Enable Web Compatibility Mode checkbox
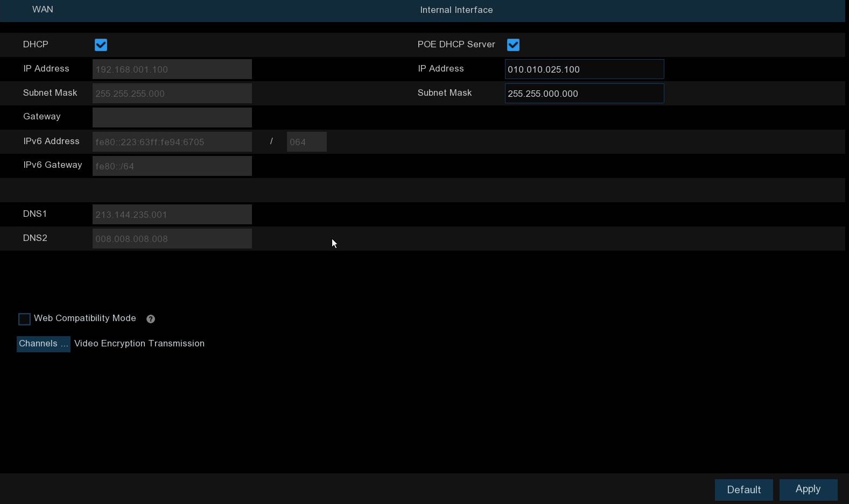The image size is (849, 504). click(x=24, y=319)
